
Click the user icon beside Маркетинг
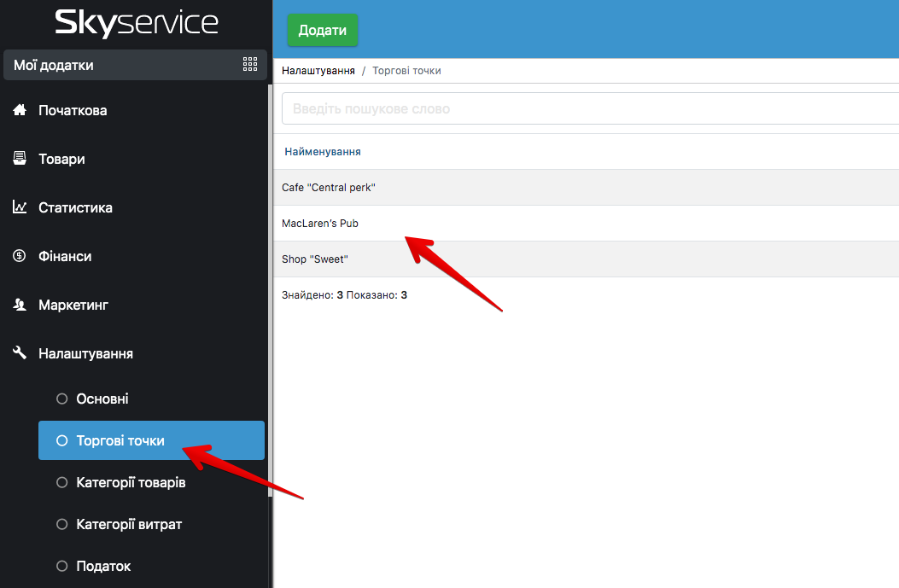tap(20, 305)
